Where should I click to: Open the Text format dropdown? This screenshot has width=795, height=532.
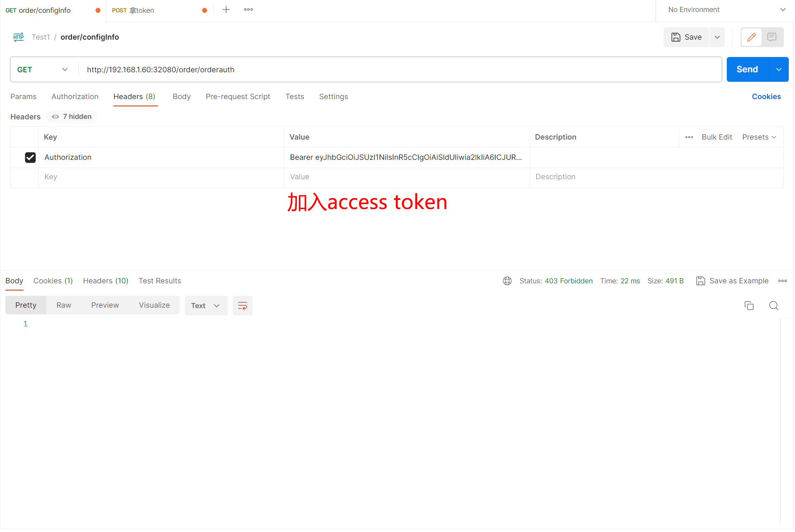(206, 306)
